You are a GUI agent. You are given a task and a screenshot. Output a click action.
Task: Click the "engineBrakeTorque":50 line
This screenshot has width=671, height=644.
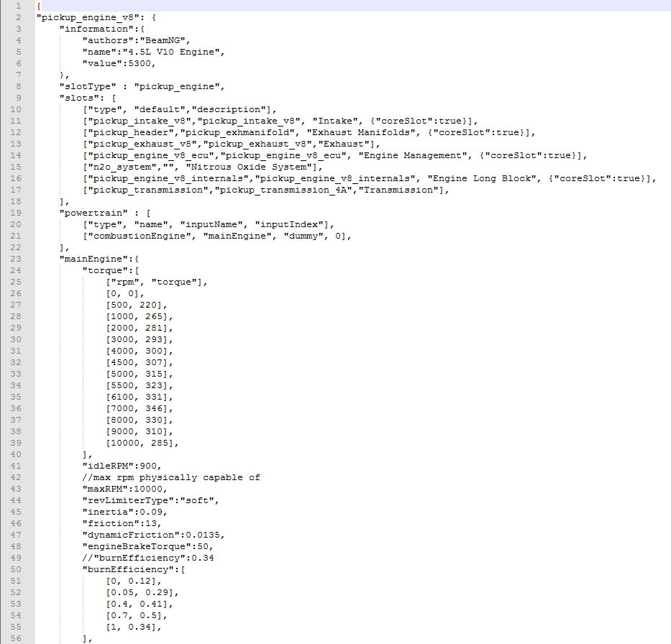(147, 546)
